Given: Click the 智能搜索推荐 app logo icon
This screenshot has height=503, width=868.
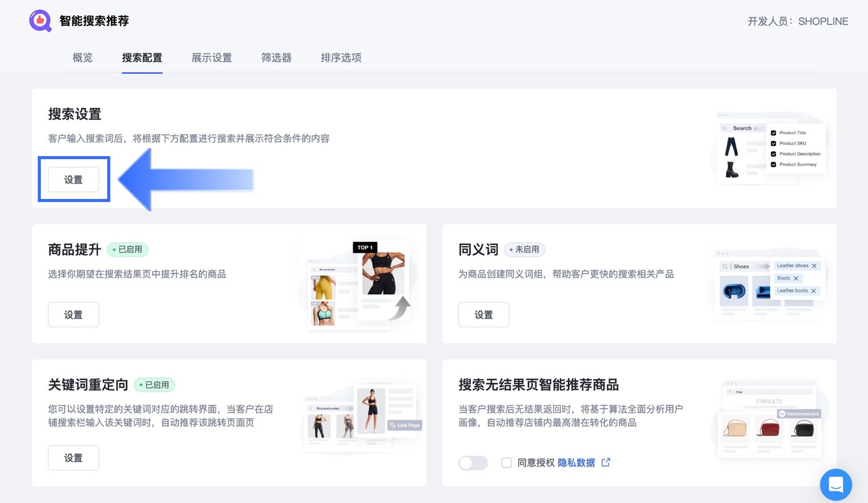Looking at the screenshot, I should coord(40,21).
